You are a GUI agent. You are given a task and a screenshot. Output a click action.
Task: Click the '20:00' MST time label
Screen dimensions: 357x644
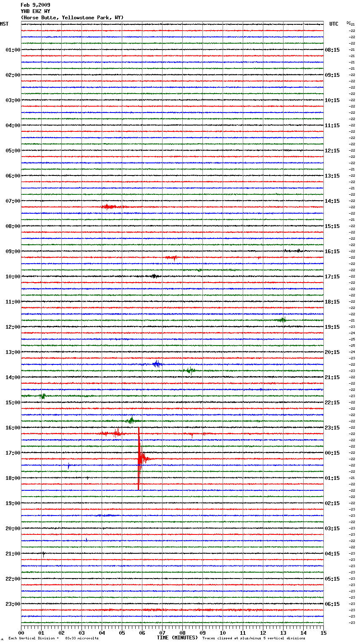[13, 529]
